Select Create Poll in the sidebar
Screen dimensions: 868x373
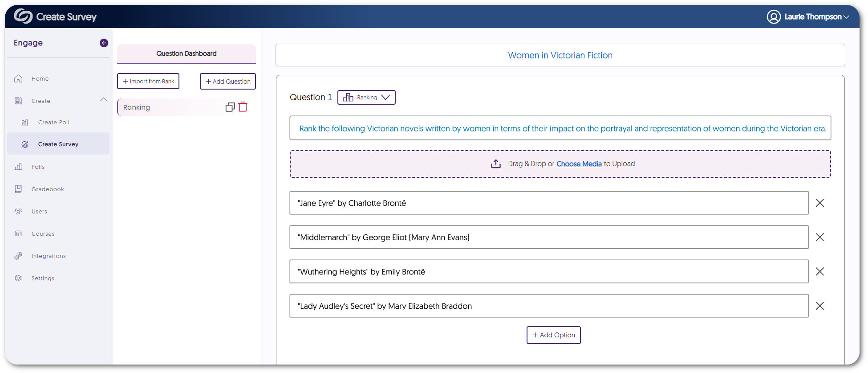click(53, 122)
